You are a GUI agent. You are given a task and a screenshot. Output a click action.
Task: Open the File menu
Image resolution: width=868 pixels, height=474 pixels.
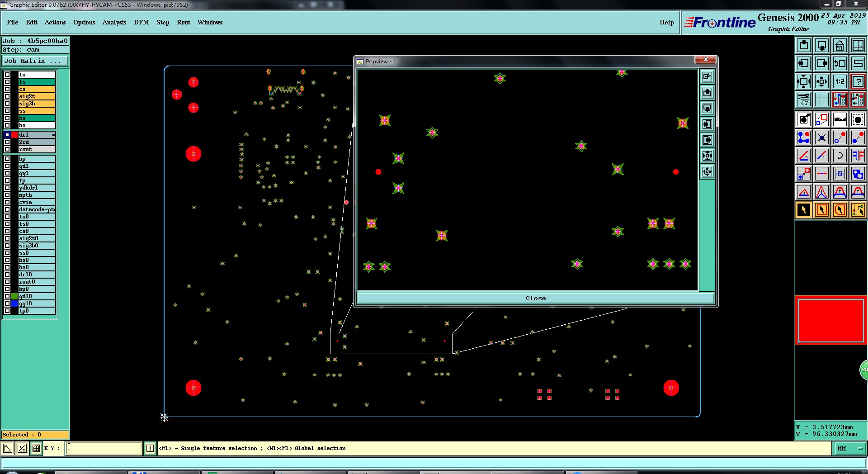click(13, 22)
